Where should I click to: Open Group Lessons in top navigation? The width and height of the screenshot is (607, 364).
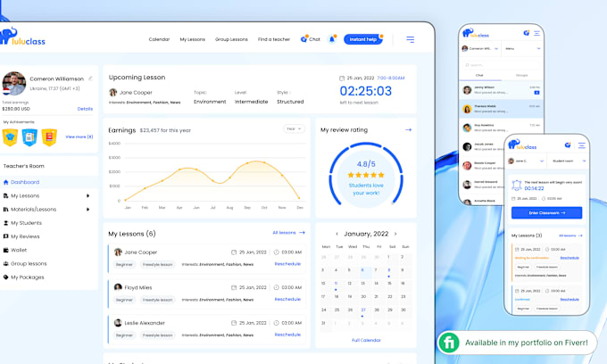coord(231,39)
